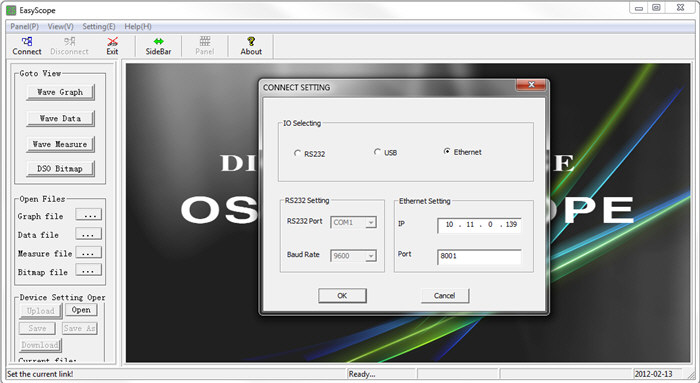
Task: Confirm with the OK button
Action: pos(342,296)
